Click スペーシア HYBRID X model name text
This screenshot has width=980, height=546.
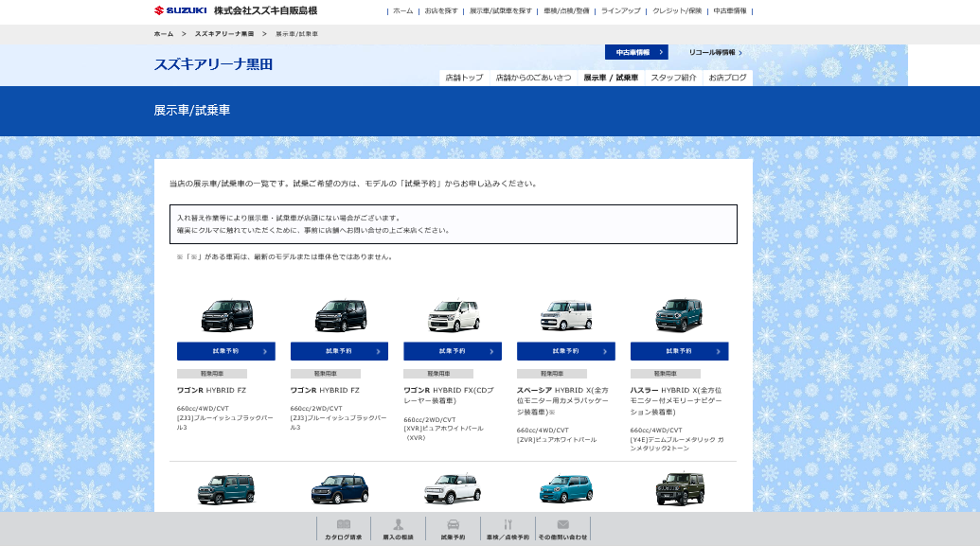(x=562, y=400)
